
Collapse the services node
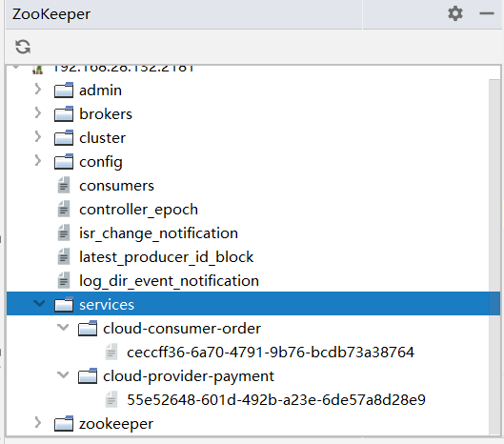(x=39, y=303)
